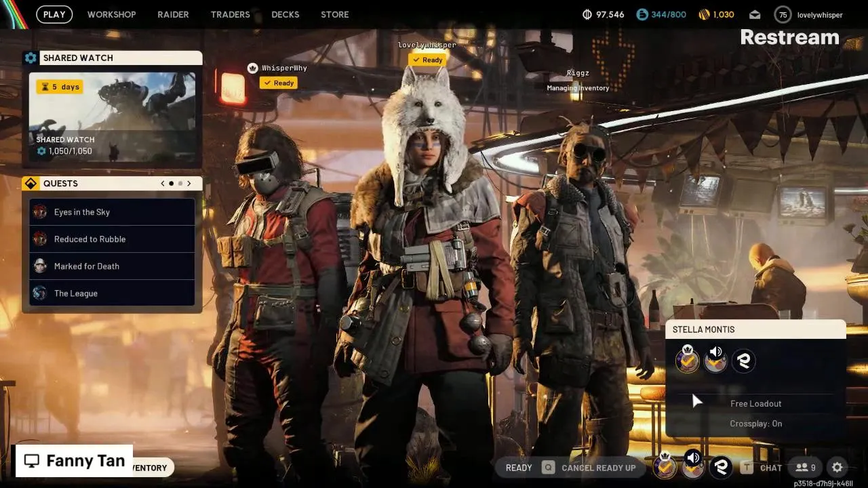This screenshot has height=488, width=868.
Task: Click the WhisperWhy player name
Action: click(284, 68)
